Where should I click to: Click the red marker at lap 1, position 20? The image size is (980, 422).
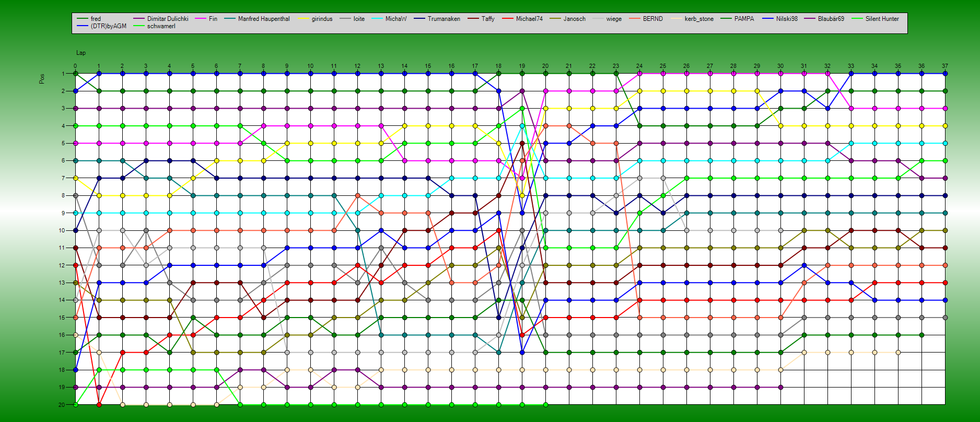99,405
